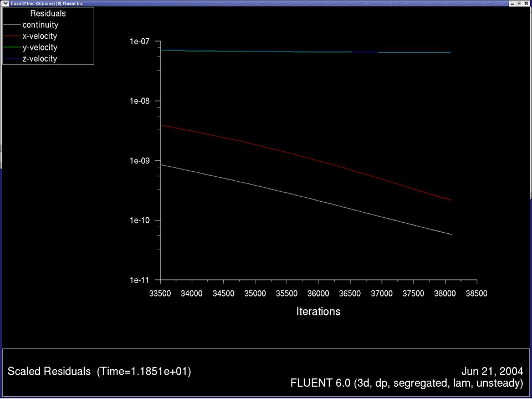This screenshot has width=532, height=399.
Task: Click the red x-velocity line sample in legend
Action: click(12, 36)
